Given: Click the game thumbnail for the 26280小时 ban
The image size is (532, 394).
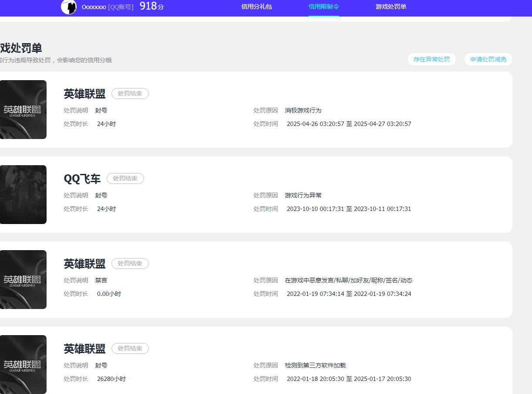Looking at the screenshot, I should [x=23, y=364].
